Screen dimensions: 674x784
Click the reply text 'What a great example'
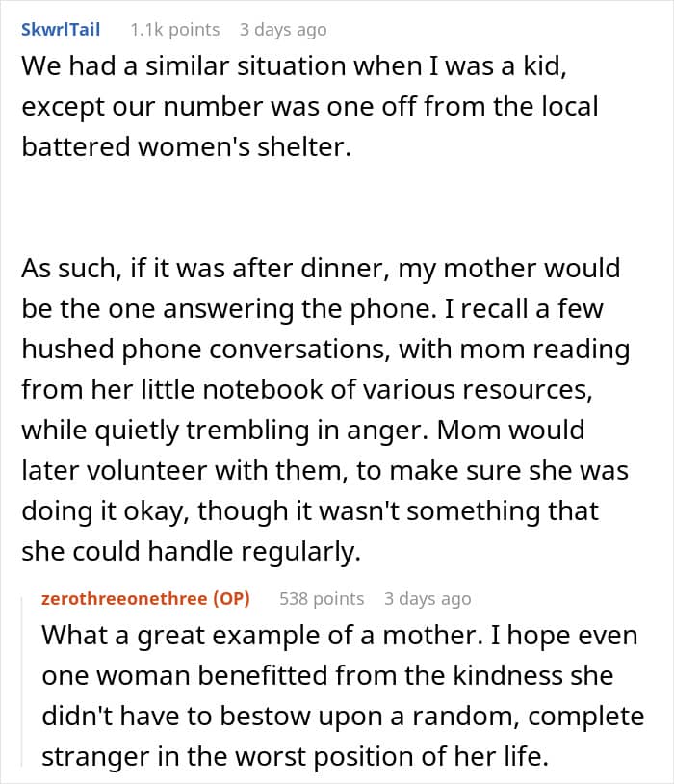click(x=343, y=696)
